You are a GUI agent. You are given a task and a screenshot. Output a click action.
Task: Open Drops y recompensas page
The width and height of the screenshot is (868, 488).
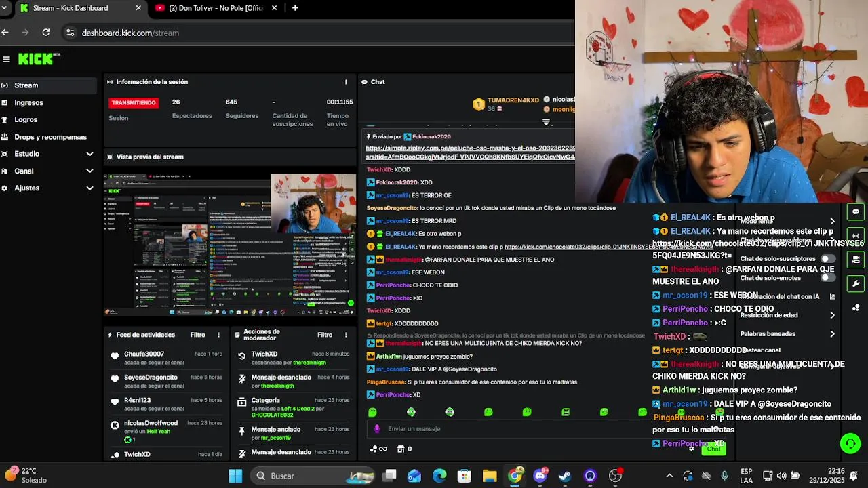48,137
